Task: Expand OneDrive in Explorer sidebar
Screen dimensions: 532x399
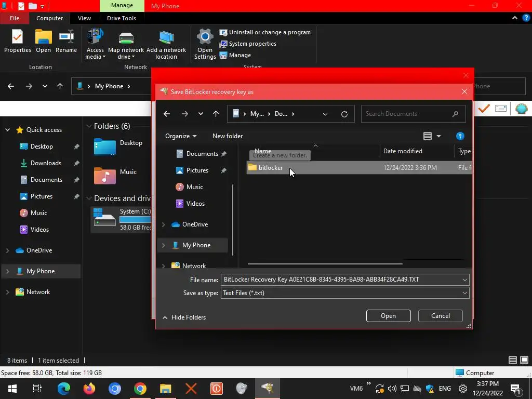Action: [7, 250]
